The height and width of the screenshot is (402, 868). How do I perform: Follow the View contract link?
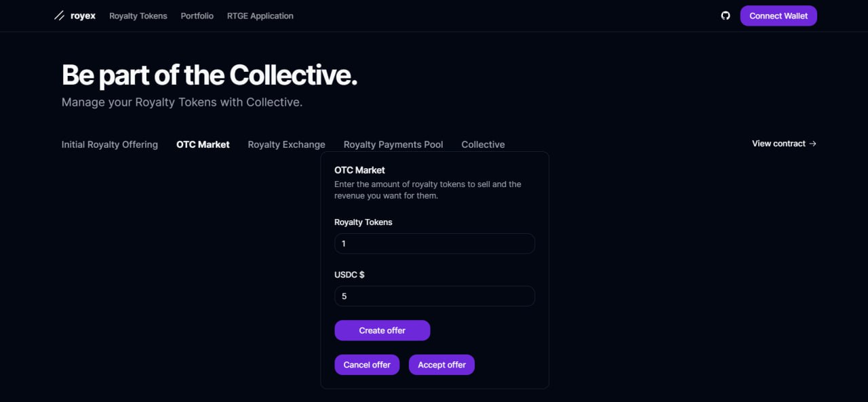click(x=778, y=144)
